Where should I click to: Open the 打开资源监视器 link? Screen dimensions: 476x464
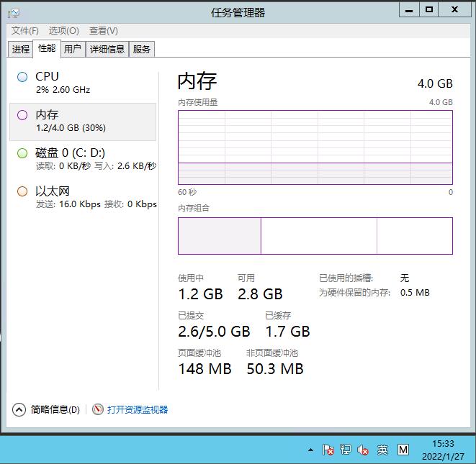click(x=138, y=409)
